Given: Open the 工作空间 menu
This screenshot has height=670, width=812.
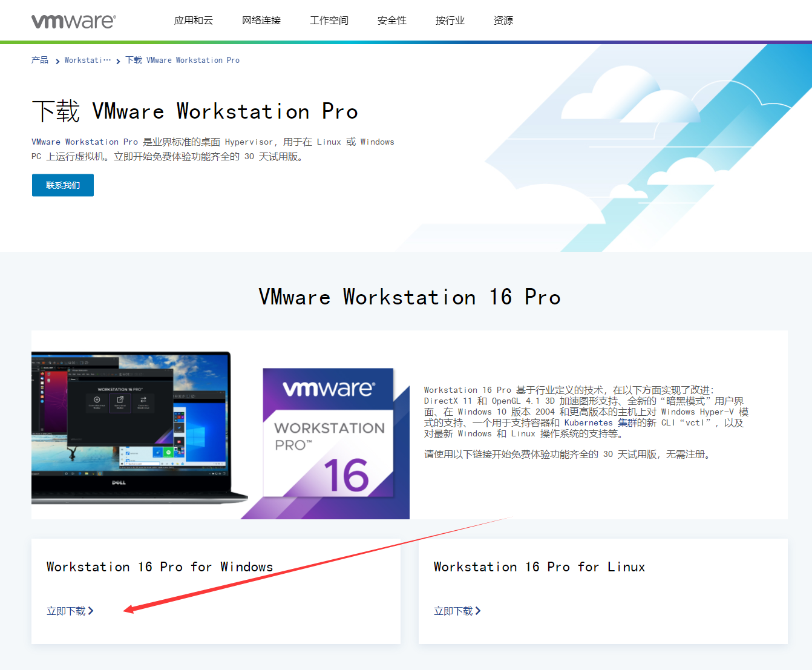Looking at the screenshot, I should (x=329, y=21).
